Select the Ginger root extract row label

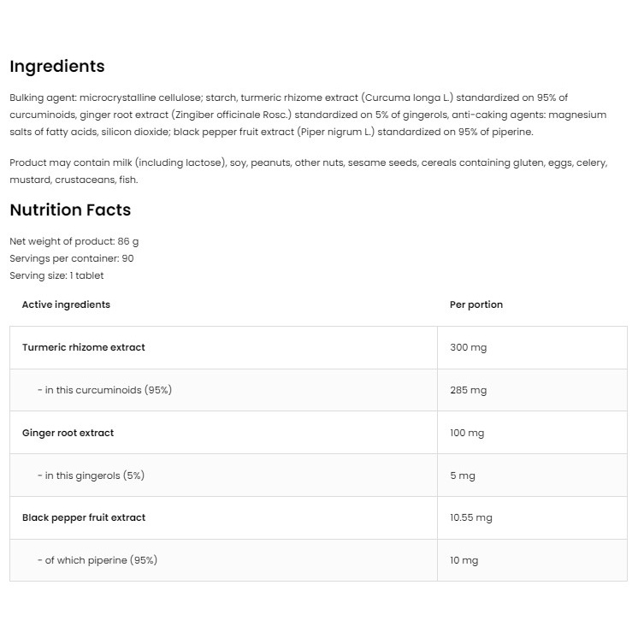(x=68, y=433)
